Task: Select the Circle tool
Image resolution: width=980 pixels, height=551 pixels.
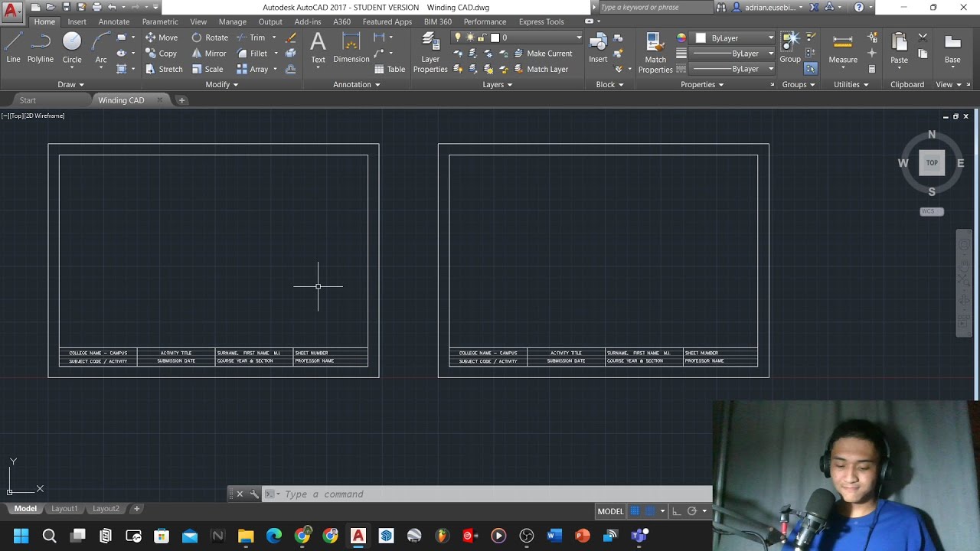Action: pyautogui.click(x=72, y=47)
